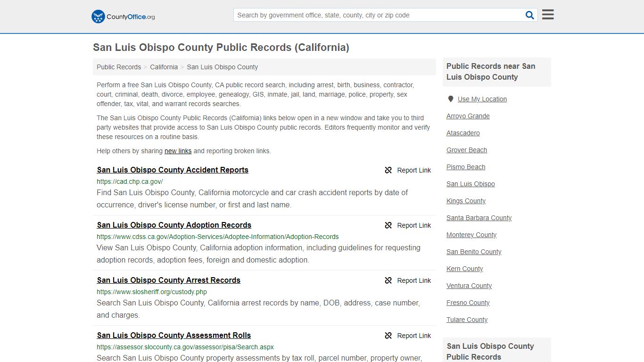Open Santa Barbara County link

point(479,218)
